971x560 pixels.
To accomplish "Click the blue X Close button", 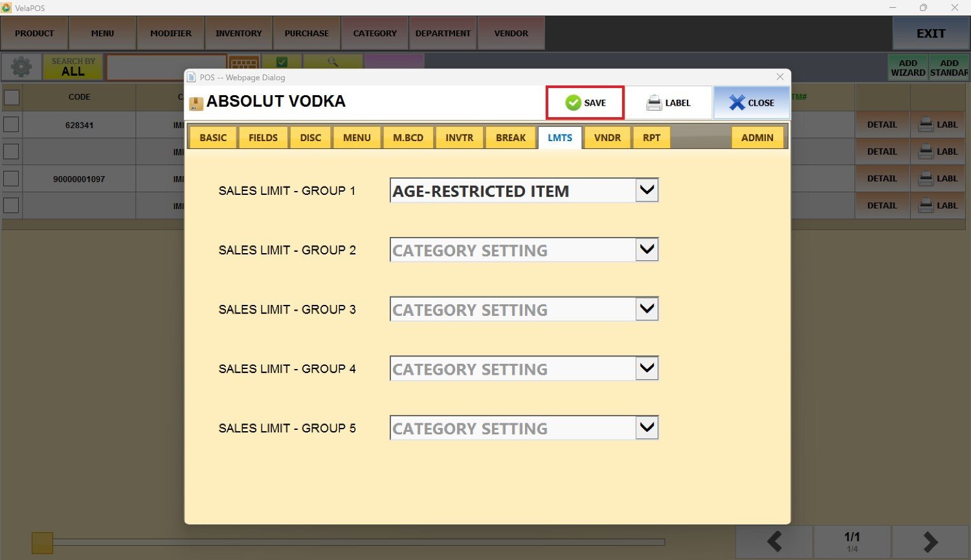I will click(x=751, y=102).
